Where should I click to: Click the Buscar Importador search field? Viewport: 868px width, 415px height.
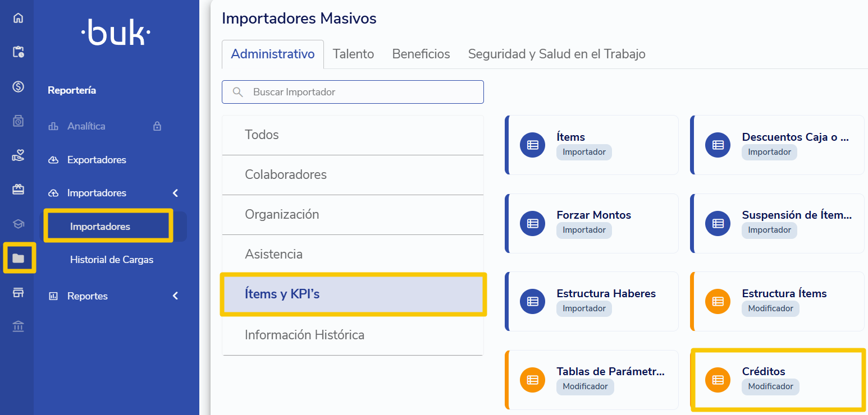coord(353,92)
